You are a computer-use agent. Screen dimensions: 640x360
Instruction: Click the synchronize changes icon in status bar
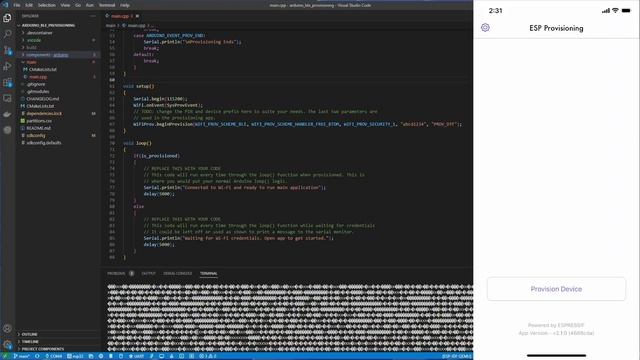[x=37, y=356]
